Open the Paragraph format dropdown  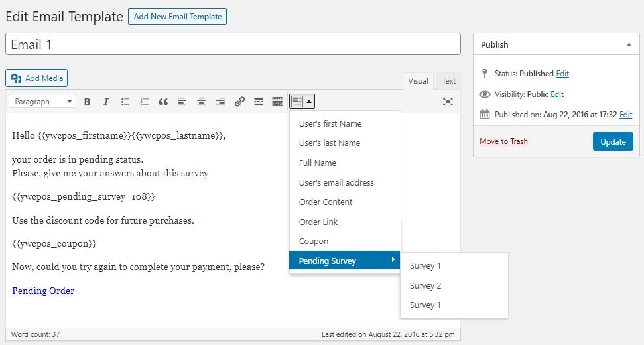pos(42,102)
